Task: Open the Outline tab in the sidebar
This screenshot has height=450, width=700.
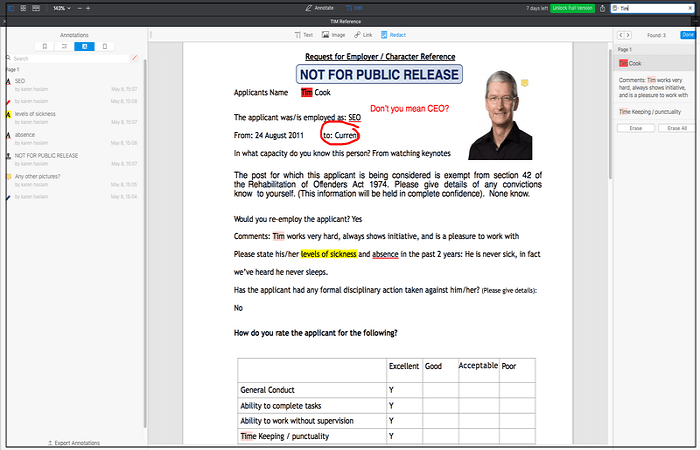Action: pyautogui.click(x=64, y=46)
